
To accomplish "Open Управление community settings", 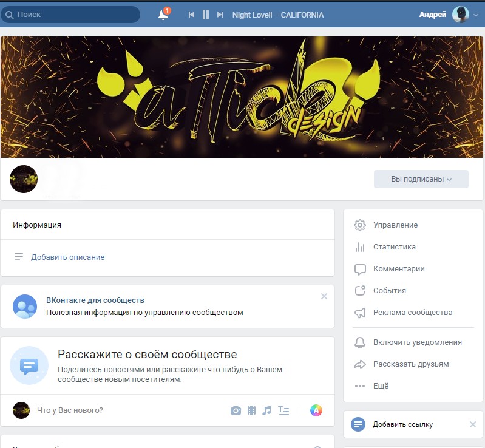I will point(395,225).
